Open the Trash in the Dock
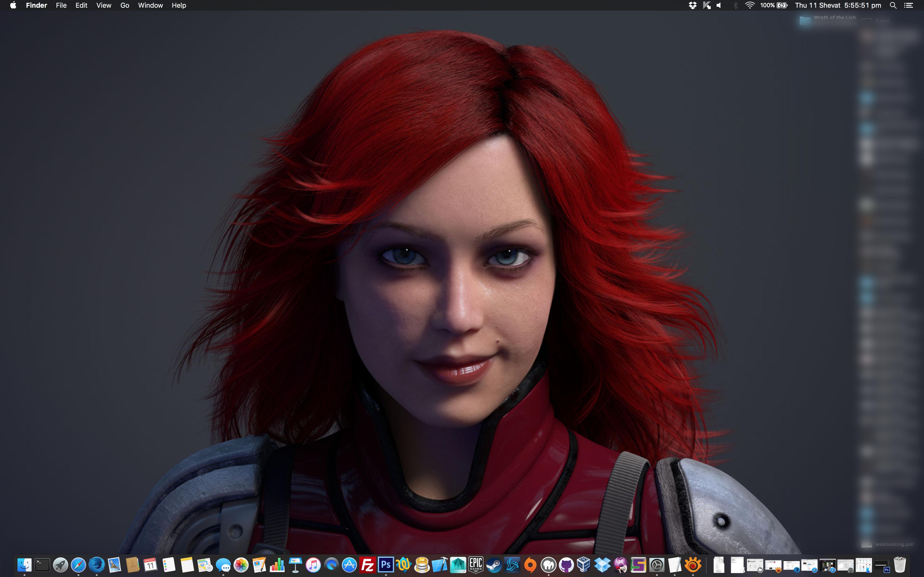Screen dimensions: 924x577 click(899, 565)
